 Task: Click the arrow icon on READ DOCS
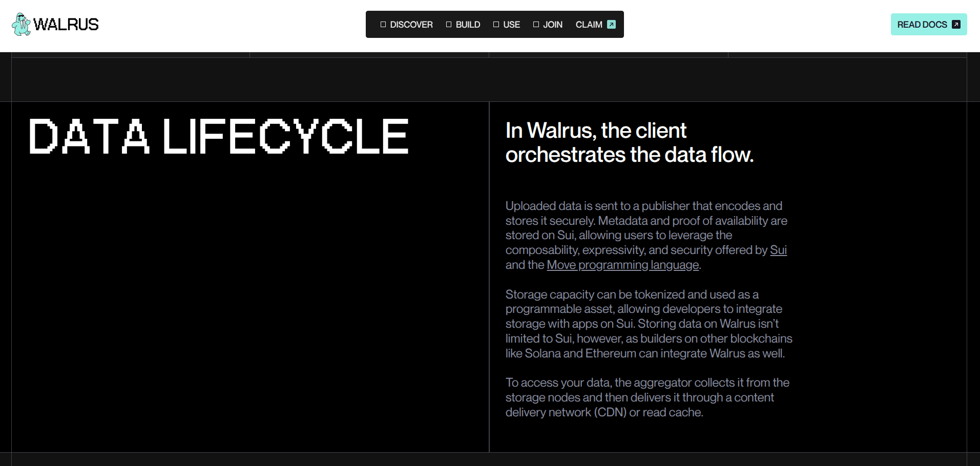pos(956,25)
